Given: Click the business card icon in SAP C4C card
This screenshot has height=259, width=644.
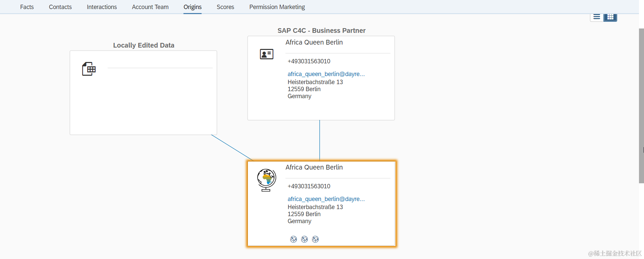Looking at the screenshot, I should tap(267, 54).
